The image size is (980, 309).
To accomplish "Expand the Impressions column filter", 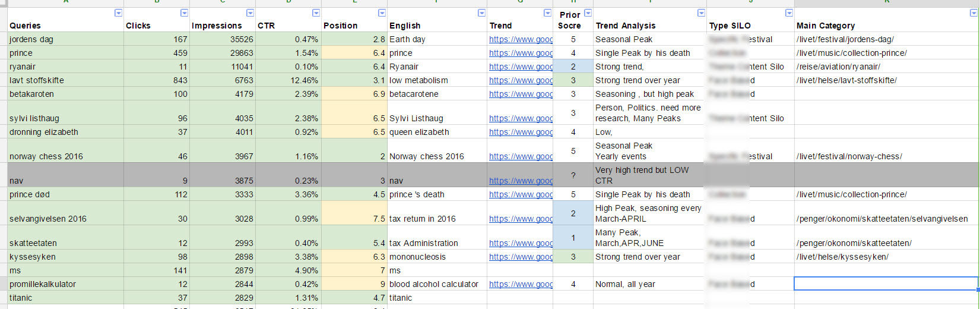I will [250, 13].
